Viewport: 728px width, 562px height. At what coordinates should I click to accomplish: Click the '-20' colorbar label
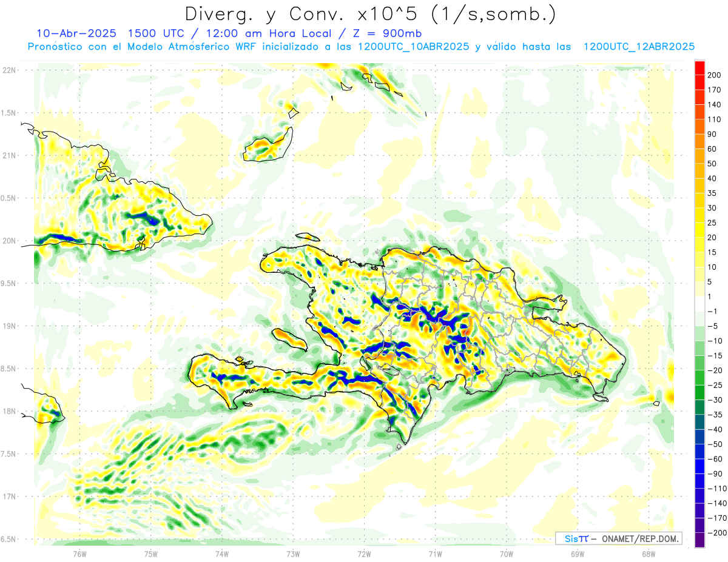tap(714, 370)
